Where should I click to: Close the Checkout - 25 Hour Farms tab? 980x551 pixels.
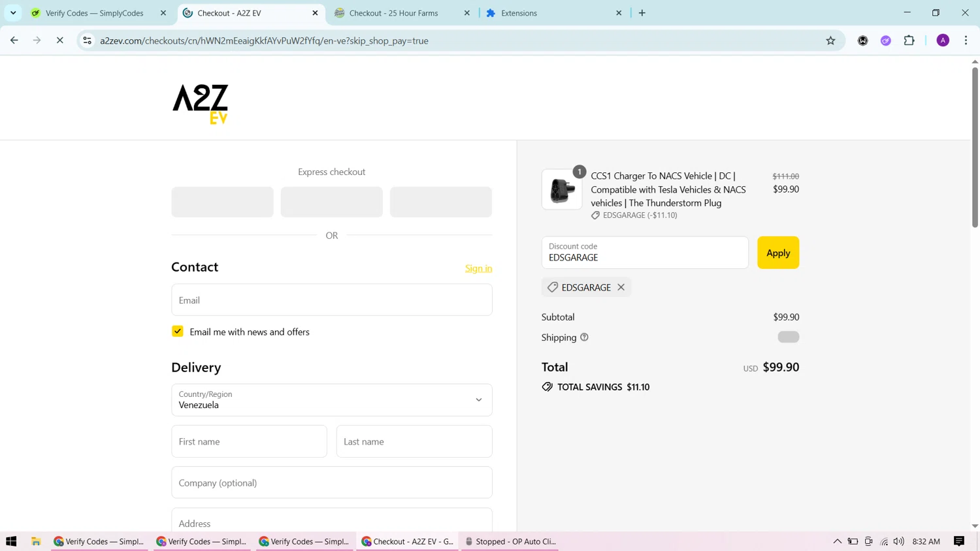pyautogui.click(x=466, y=13)
